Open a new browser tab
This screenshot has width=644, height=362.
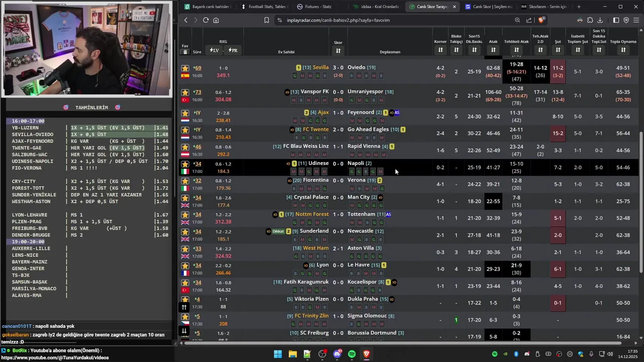click(x=579, y=7)
